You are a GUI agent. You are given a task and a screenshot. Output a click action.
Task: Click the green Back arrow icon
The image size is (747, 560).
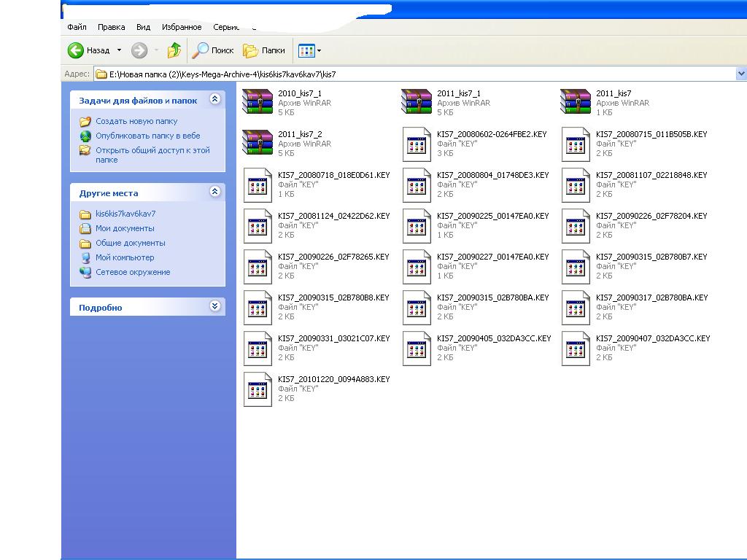(x=75, y=50)
